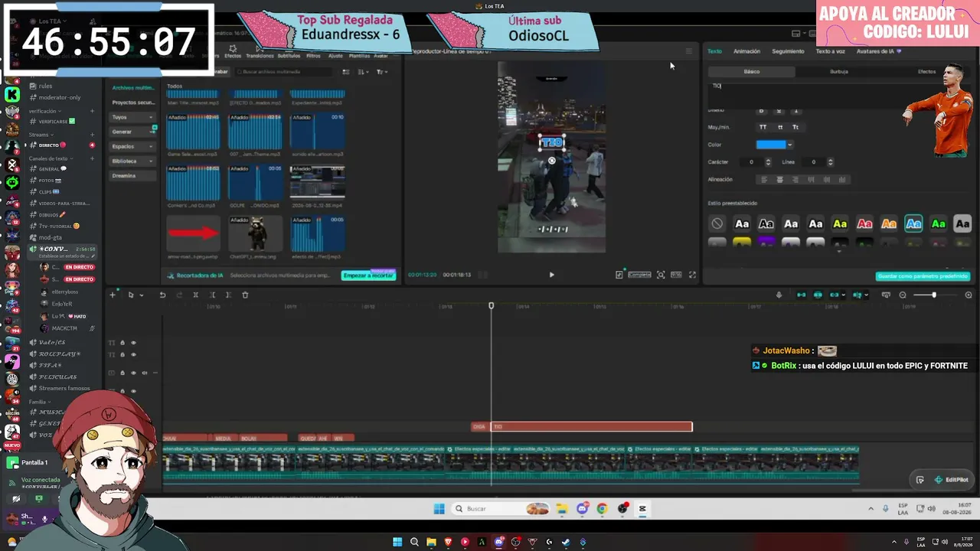
Task: Zoom out the timeline with minus icon
Action: pyautogui.click(x=903, y=295)
